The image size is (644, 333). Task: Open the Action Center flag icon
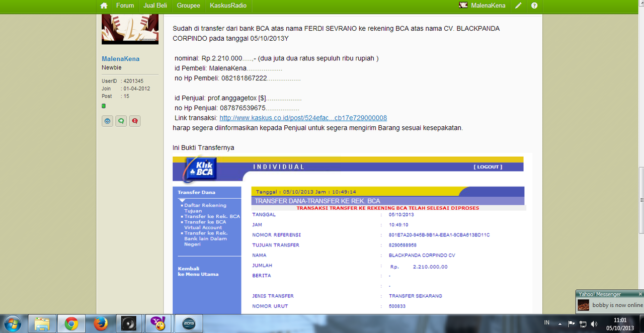click(572, 323)
